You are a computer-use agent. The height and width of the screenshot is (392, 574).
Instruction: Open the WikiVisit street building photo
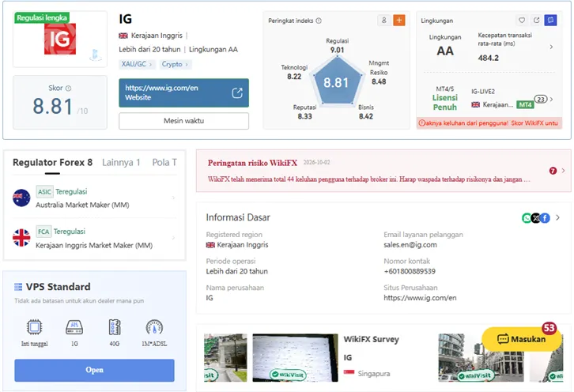point(481,357)
